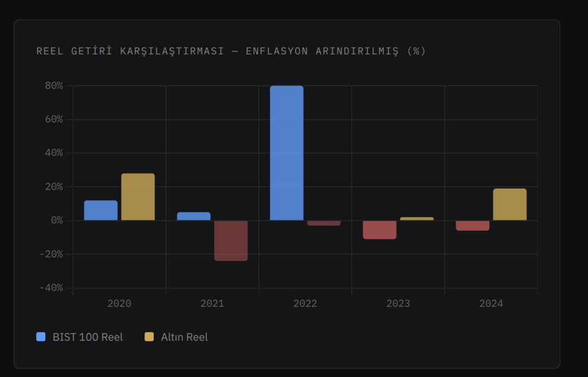Click the gold Altın bar for 2024

[510, 205]
